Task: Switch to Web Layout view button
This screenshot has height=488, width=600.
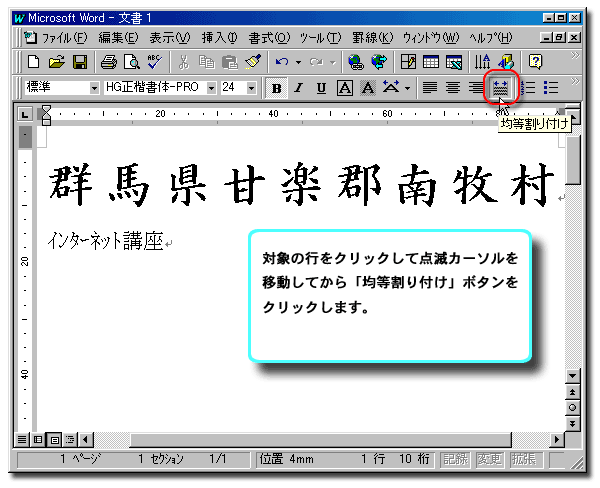Action: pyautogui.click(x=38, y=439)
